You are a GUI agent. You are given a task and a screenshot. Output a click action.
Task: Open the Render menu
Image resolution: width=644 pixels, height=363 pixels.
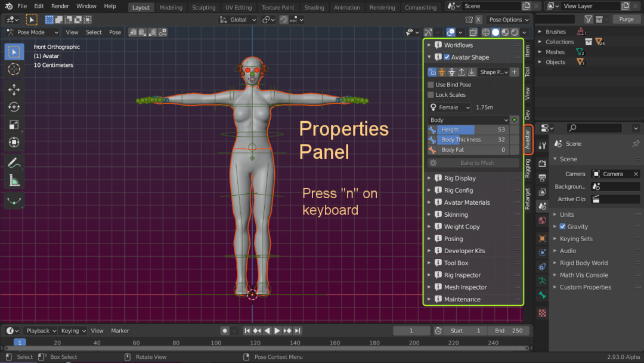click(x=60, y=6)
